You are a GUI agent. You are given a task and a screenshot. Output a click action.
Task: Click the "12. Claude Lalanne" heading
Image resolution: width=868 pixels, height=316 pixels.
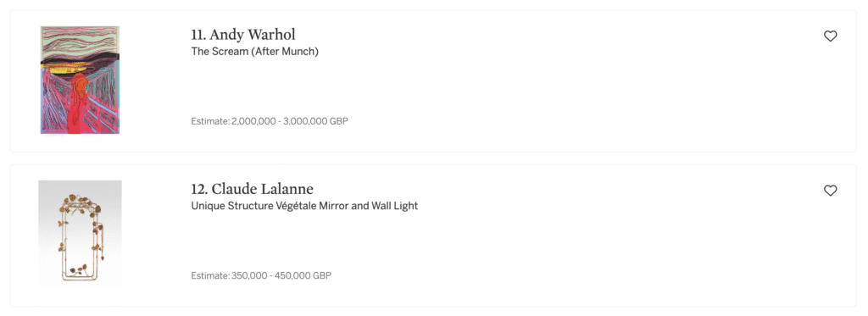[252, 189]
